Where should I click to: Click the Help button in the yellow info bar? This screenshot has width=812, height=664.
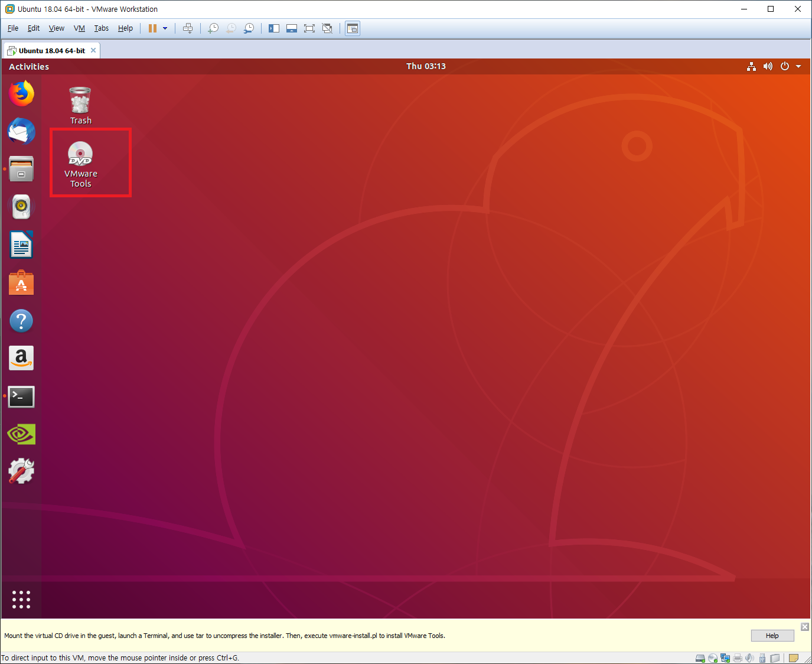point(772,636)
